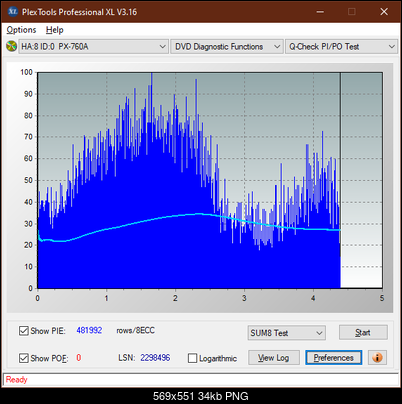402x404 pixels.
Task: Click the rows/8ECC label
Action: pyautogui.click(x=135, y=330)
